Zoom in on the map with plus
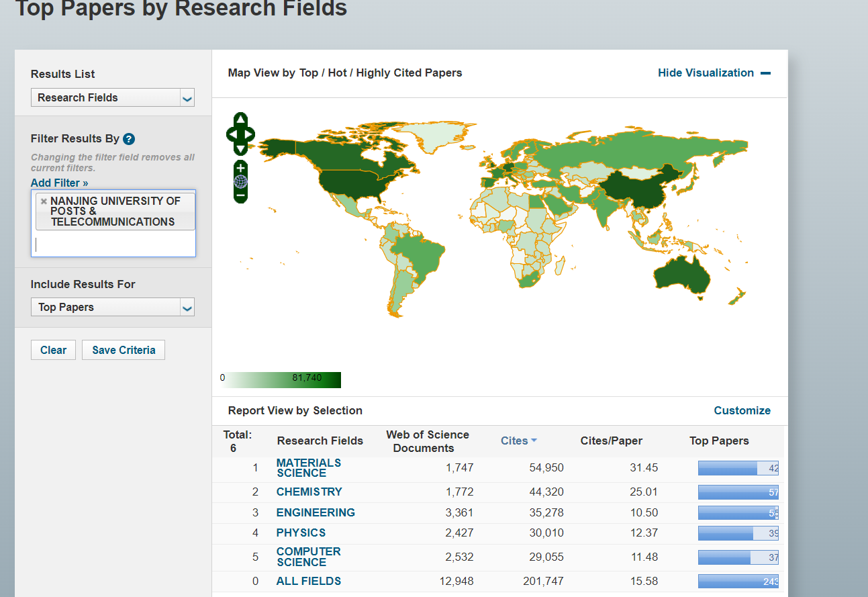 coord(241,167)
